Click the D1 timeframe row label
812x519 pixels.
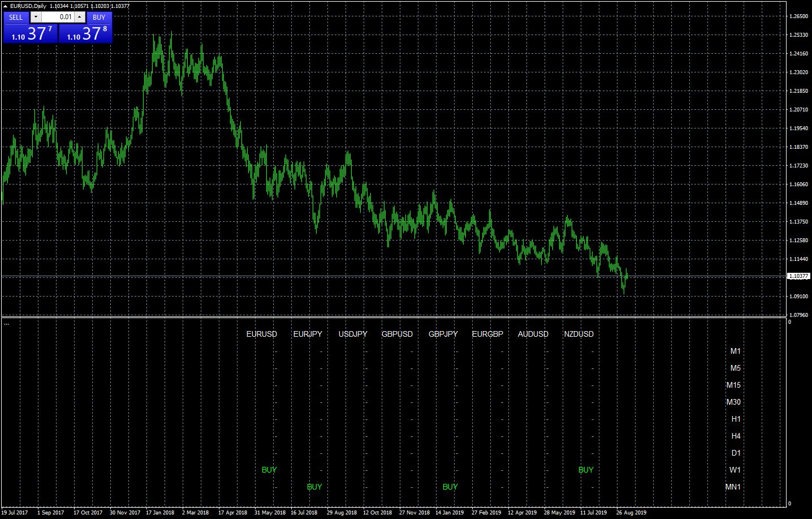[736, 453]
